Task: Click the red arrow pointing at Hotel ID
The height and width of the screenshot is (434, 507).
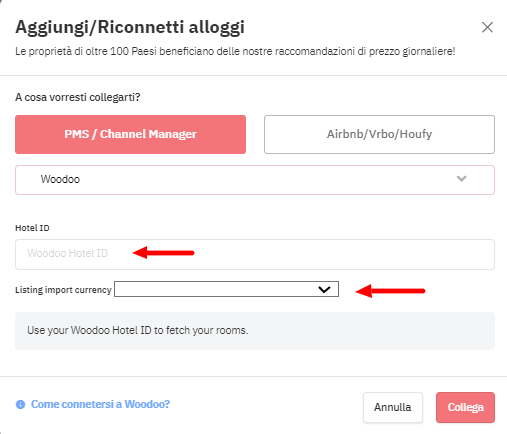Action: [x=163, y=253]
